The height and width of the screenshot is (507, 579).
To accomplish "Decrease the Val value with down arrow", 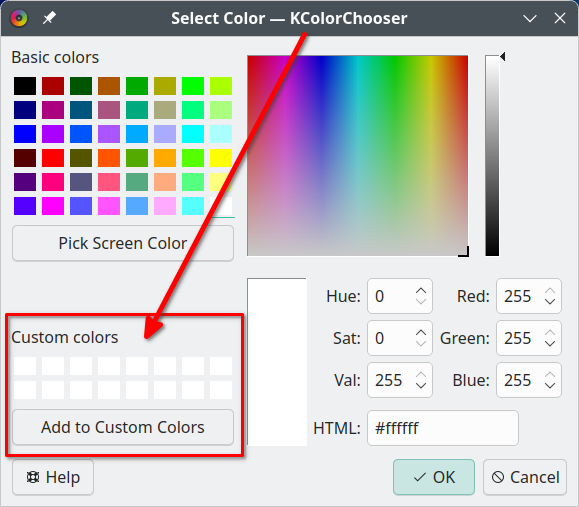I will pyautogui.click(x=421, y=386).
